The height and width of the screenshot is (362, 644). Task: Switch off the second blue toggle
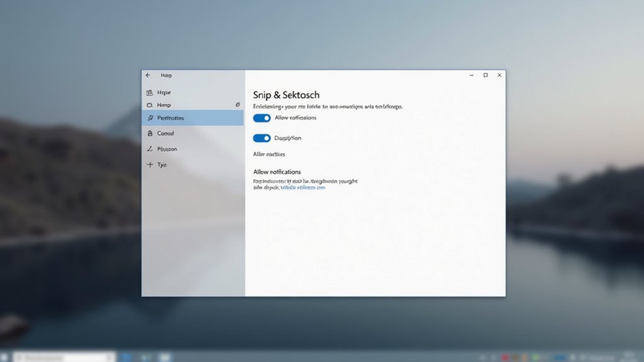point(262,138)
